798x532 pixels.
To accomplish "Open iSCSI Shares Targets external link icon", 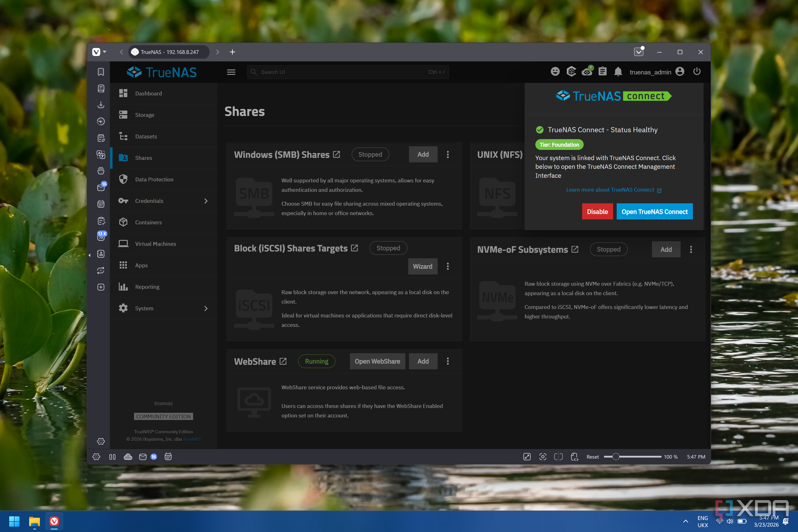I will pyautogui.click(x=354, y=248).
